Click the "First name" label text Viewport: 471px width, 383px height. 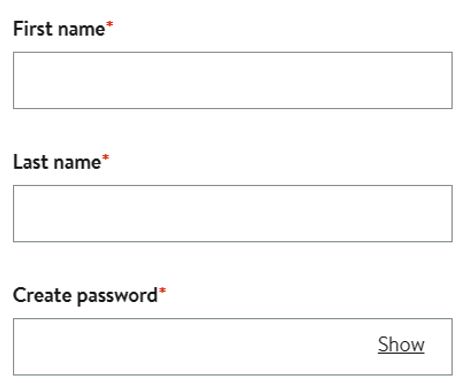click(x=59, y=29)
